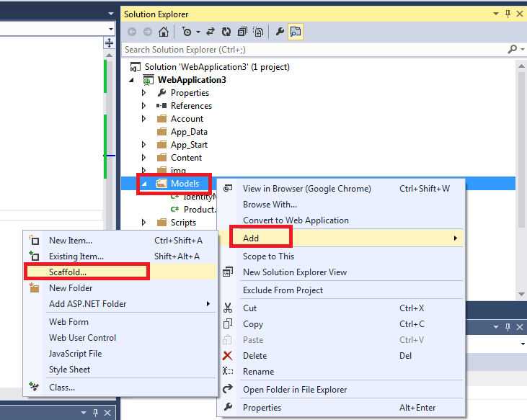
Task: Choose Delete from context menu
Action: click(341, 356)
